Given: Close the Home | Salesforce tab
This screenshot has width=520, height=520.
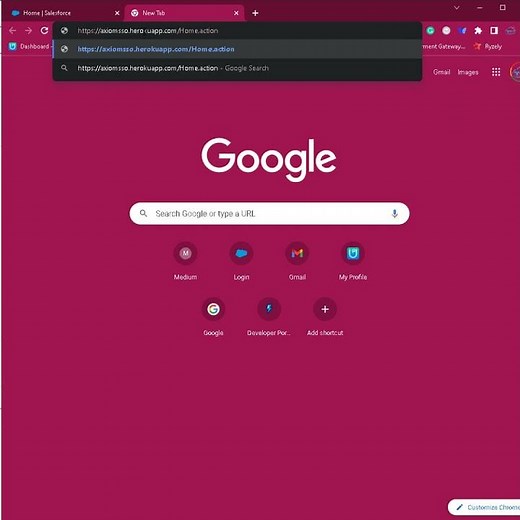Looking at the screenshot, I should [117, 13].
